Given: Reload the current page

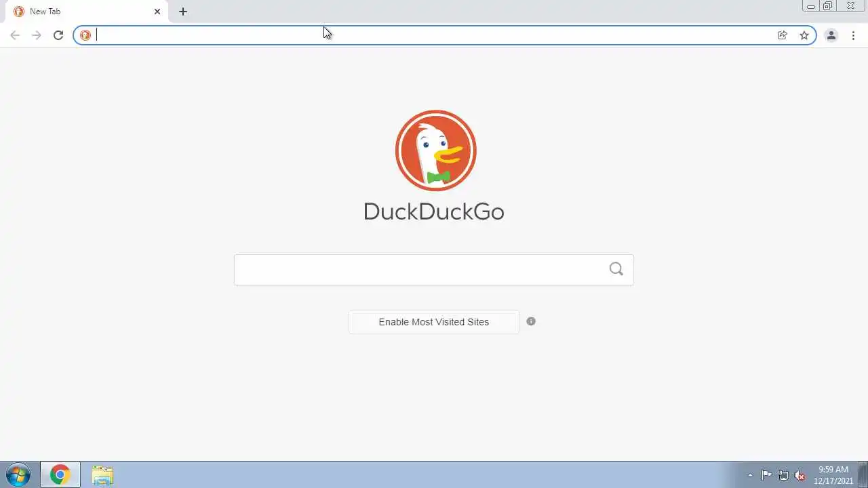Looking at the screenshot, I should pos(58,35).
